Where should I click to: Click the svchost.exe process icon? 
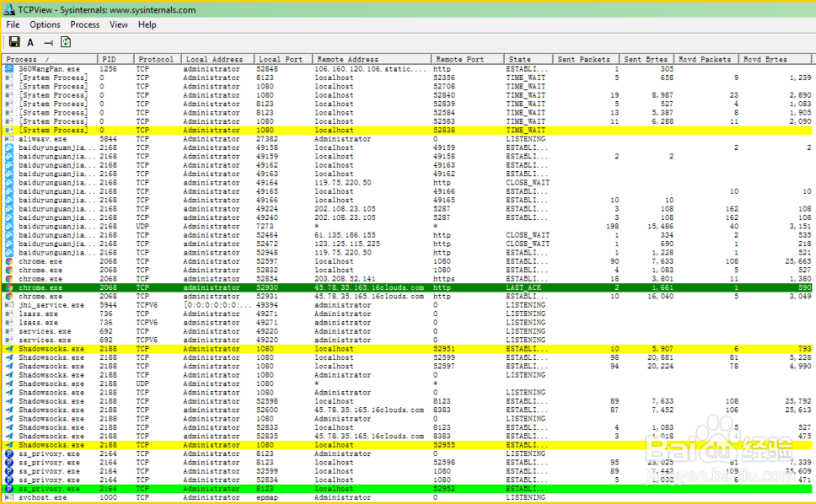[9, 497]
